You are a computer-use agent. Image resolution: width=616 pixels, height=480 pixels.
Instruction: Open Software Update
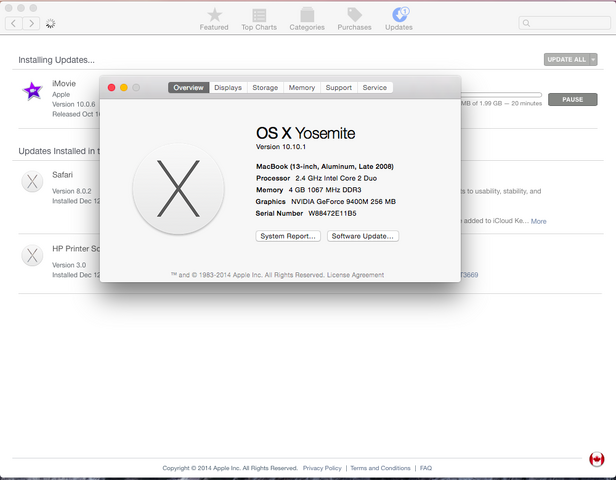[x=363, y=236]
